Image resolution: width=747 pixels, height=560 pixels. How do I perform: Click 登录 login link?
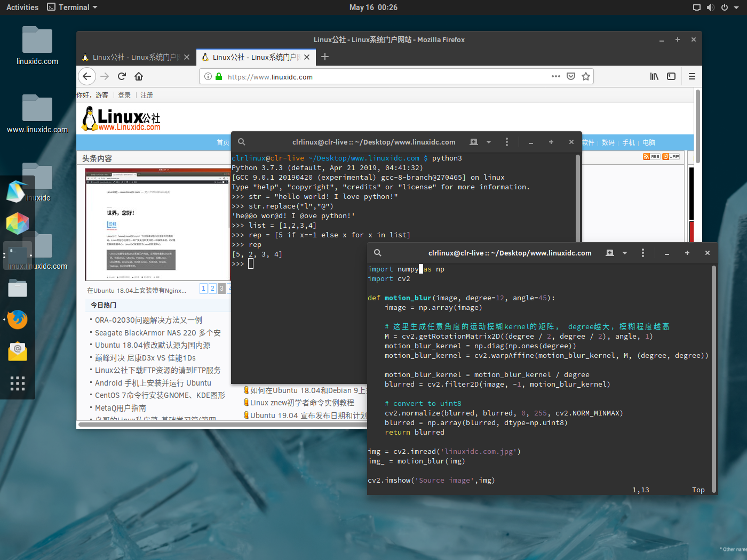pyautogui.click(x=124, y=95)
